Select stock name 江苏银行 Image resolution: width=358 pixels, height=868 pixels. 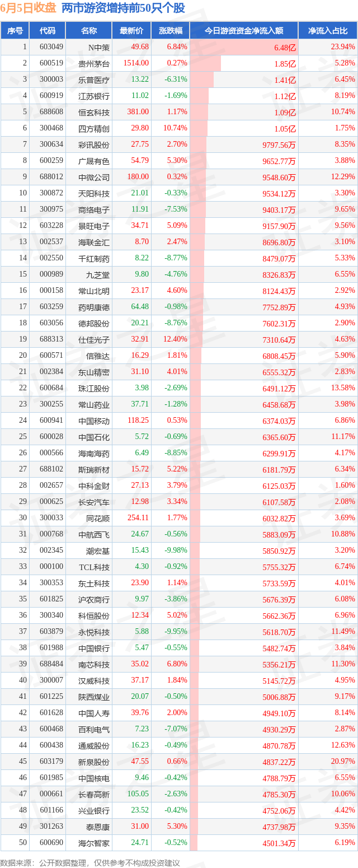click(94, 96)
